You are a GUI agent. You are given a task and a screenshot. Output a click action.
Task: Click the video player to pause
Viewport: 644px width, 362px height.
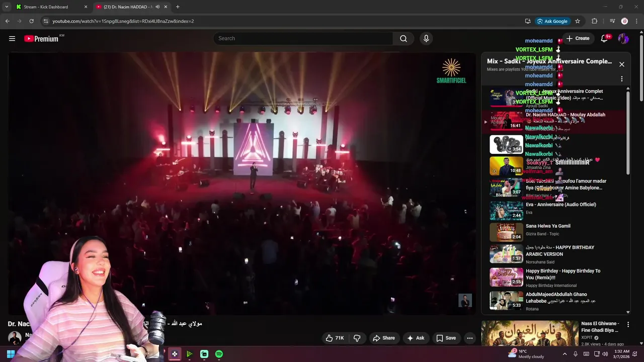(242, 184)
